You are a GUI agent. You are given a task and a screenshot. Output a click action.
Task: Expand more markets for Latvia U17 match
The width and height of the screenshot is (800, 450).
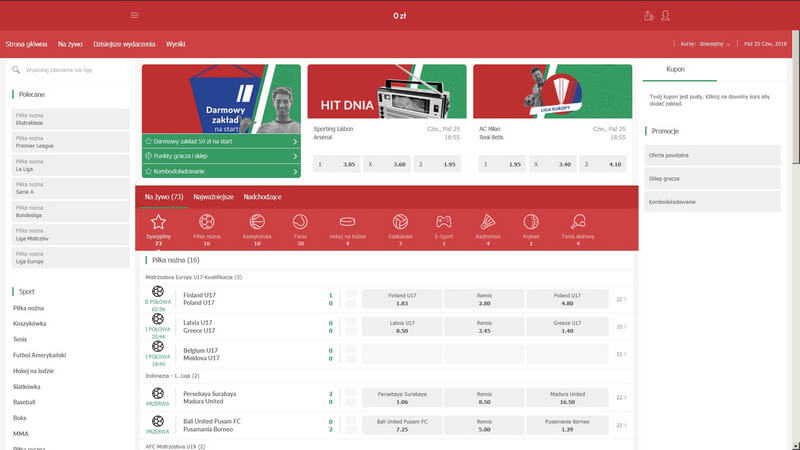[621, 327]
